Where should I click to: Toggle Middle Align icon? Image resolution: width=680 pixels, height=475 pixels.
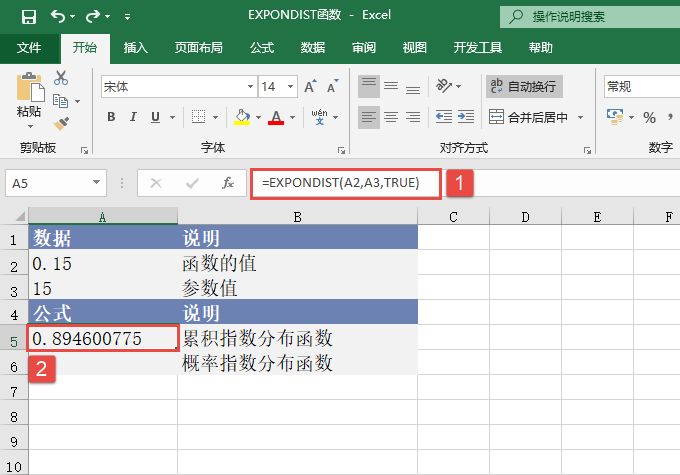391,86
